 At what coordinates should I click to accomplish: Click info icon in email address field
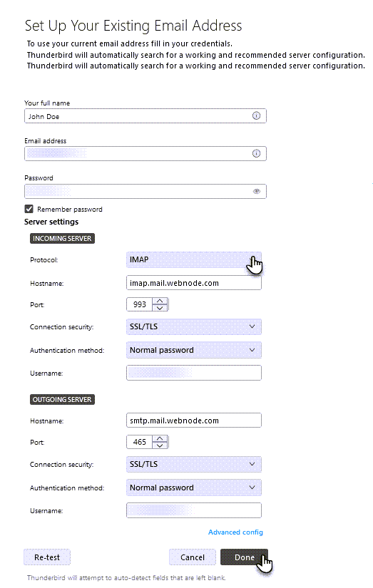(x=256, y=153)
